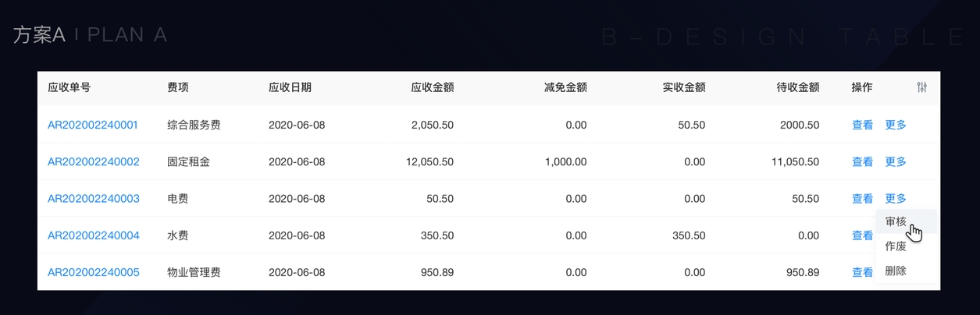The width and height of the screenshot is (980, 315).
Task: Click 查看 for the 电费 row
Action: (x=862, y=199)
